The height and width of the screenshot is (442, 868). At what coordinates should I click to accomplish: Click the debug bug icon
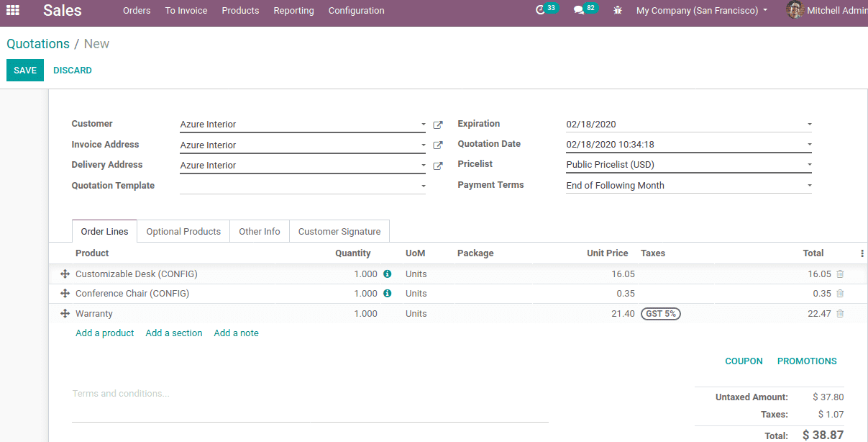618,11
